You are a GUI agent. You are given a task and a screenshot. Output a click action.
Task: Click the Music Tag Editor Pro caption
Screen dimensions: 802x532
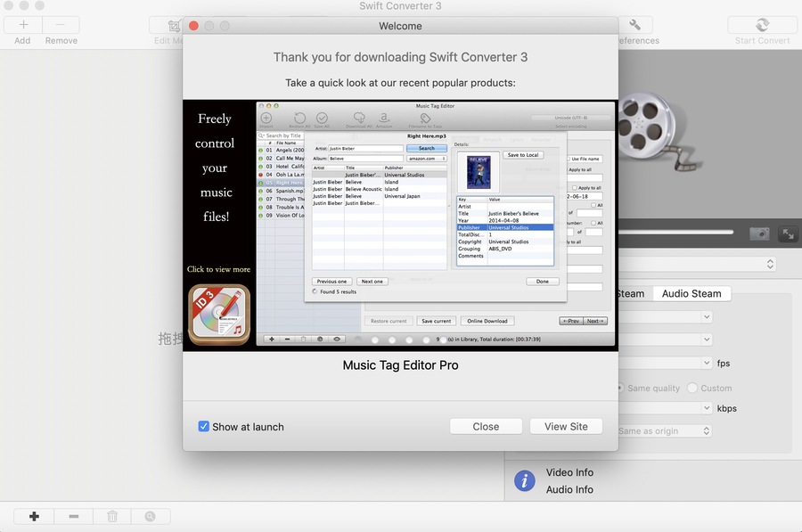[400, 365]
